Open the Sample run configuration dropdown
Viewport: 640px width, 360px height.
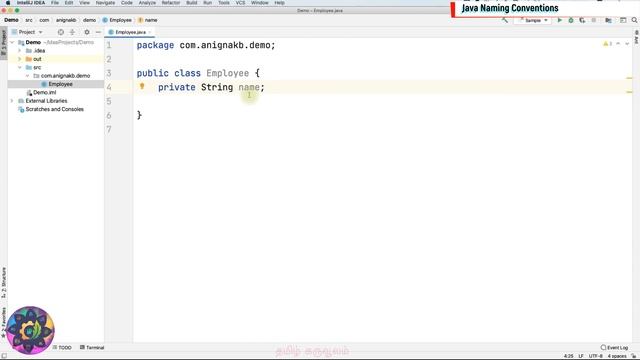533,20
